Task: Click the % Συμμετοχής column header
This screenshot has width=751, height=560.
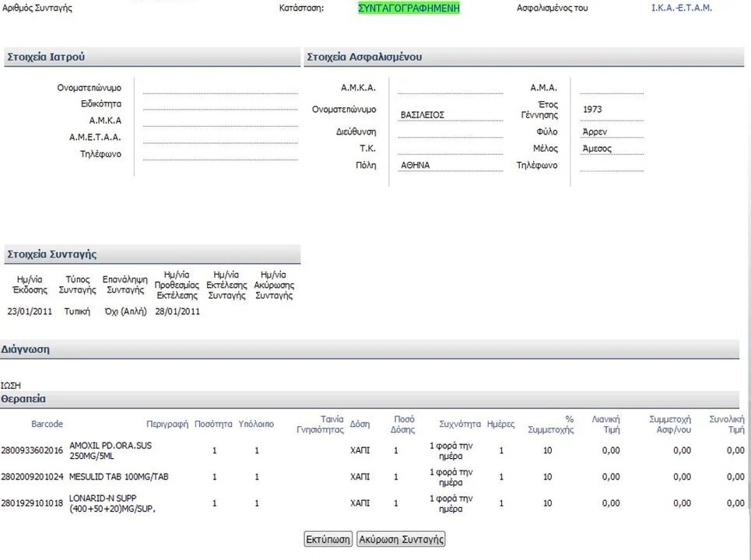Action: pyautogui.click(x=551, y=424)
